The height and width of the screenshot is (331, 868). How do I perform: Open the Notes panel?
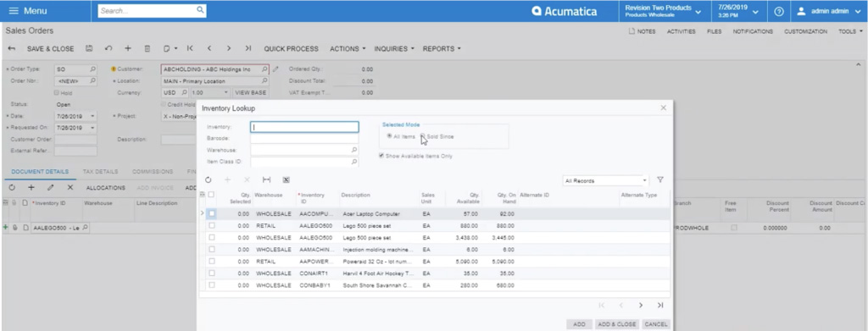pos(643,31)
